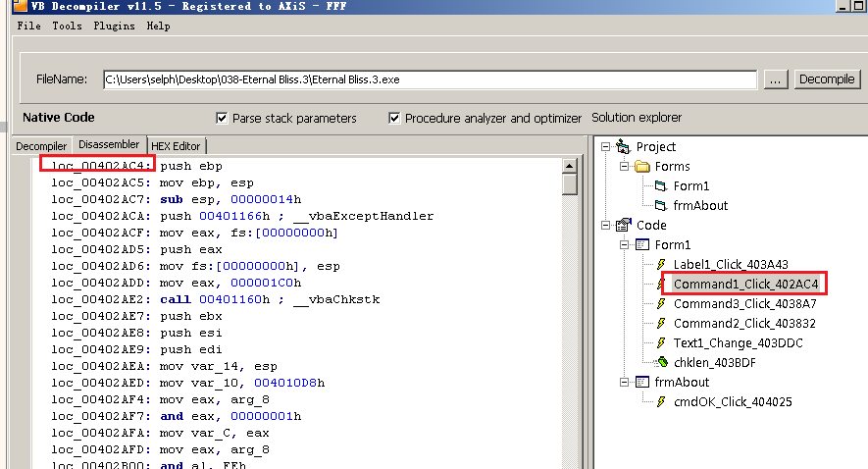
Task: Click the lightning icon beside Command3_Click_4038A7
Action: [661, 304]
